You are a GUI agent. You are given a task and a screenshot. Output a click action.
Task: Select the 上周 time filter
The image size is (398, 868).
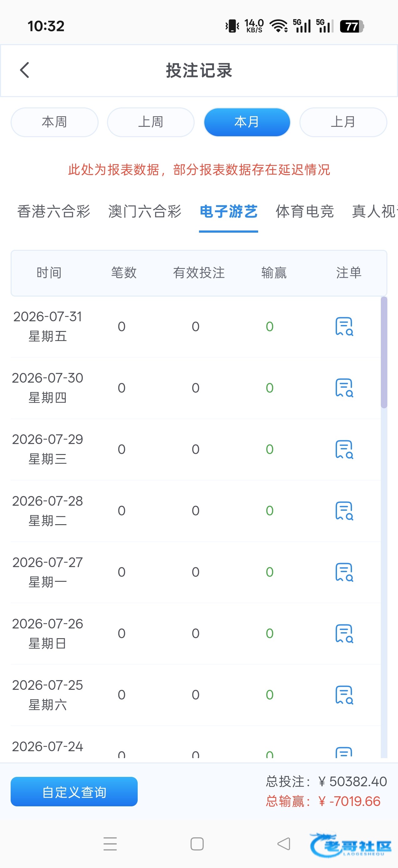(x=151, y=122)
